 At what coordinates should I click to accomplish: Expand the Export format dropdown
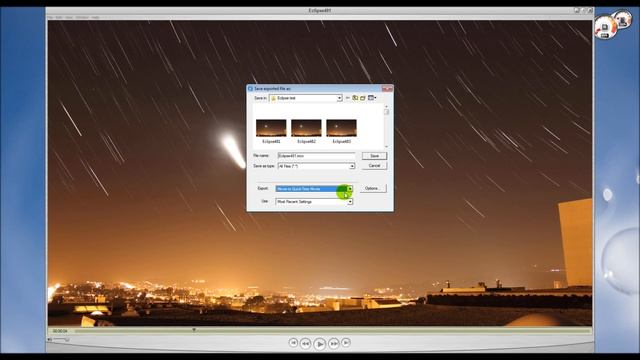[350, 189]
